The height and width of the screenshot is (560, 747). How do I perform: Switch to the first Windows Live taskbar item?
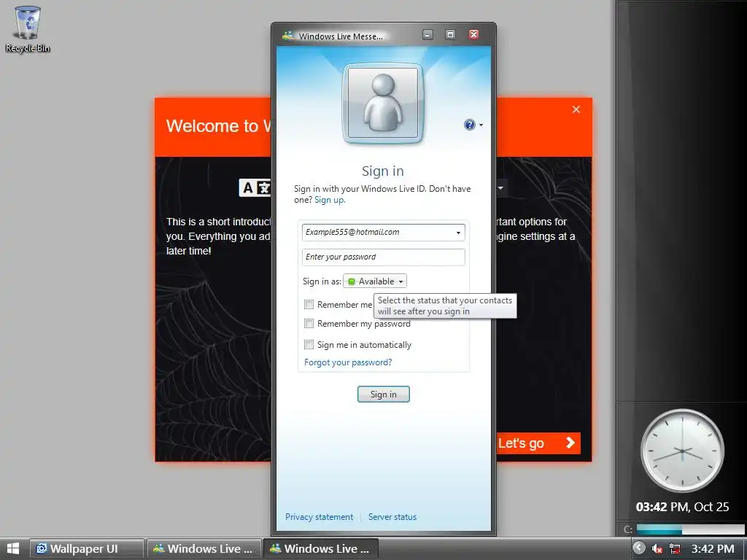coord(204,548)
